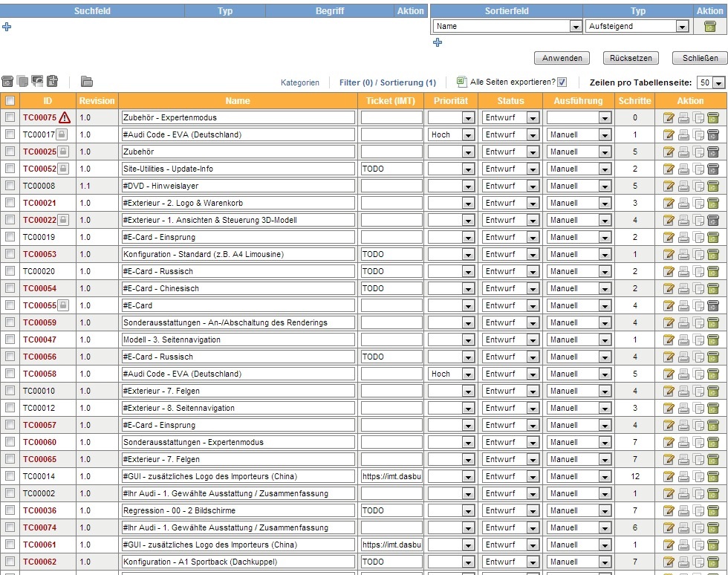Image resolution: width=728 pixels, height=575 pixels.
Task: Copy test case TC00021 via copy icon
Action: pos(698,203)
